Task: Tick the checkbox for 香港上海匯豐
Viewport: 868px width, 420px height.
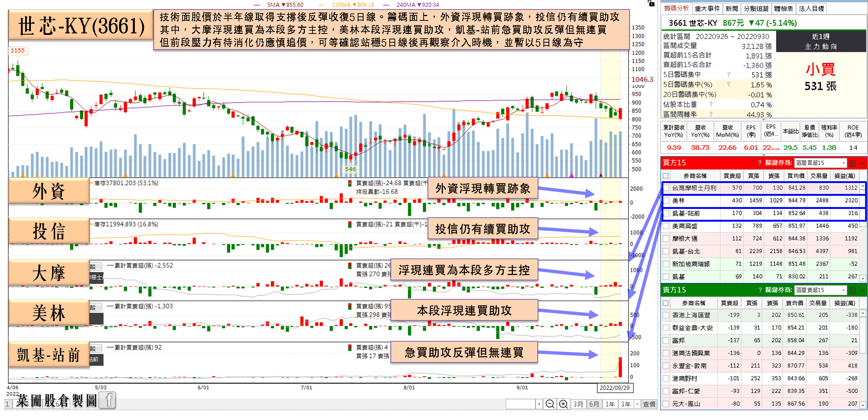Action: (x=666, y=315)
